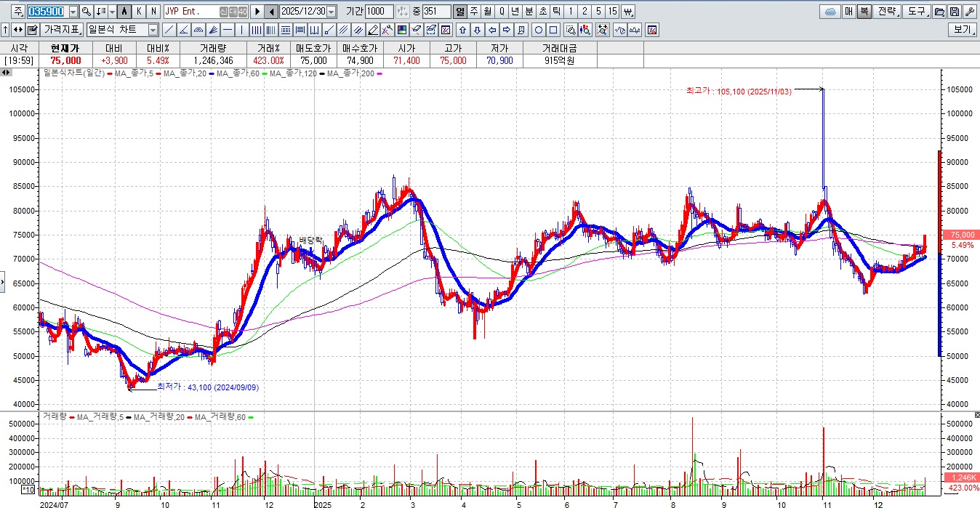Screen dimensions: 980x508
Task: Select the 5 interval button
Action: tap(598, 12)
